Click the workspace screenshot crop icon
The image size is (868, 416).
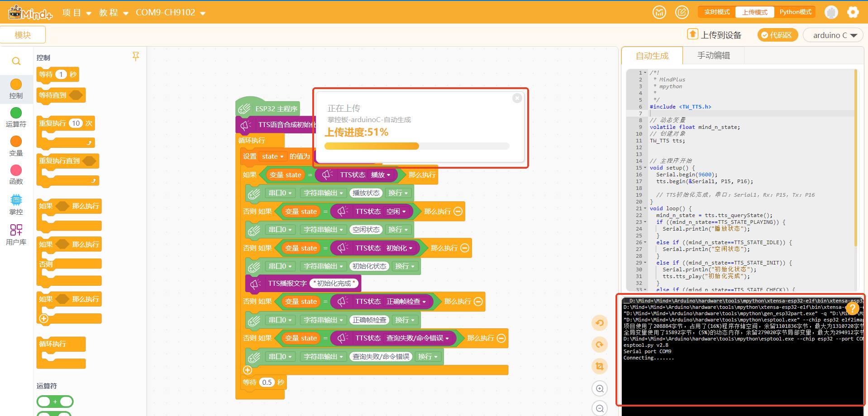coord(600,366)
